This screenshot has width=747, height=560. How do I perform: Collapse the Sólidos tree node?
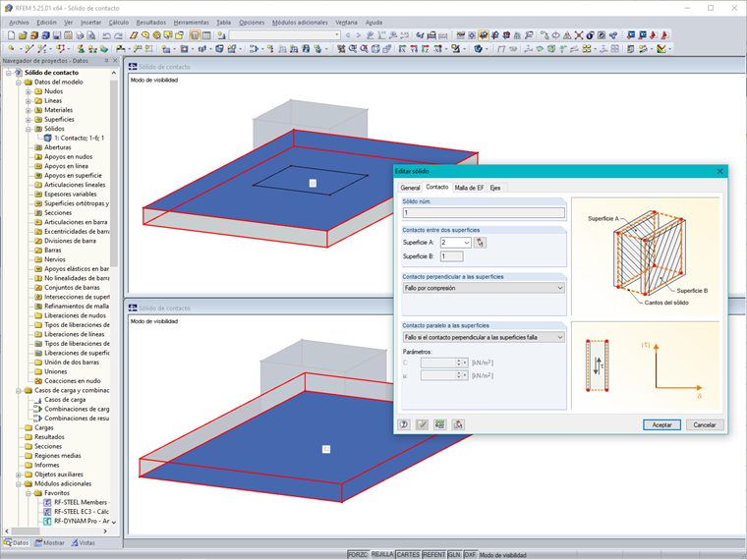(x=29, y=129)
